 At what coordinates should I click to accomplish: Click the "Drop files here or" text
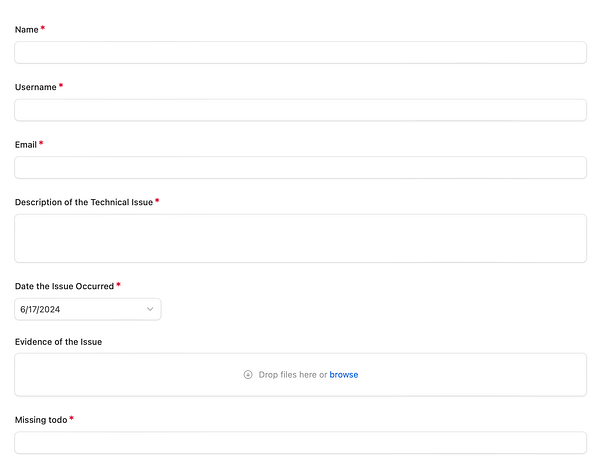click(292, 375)
